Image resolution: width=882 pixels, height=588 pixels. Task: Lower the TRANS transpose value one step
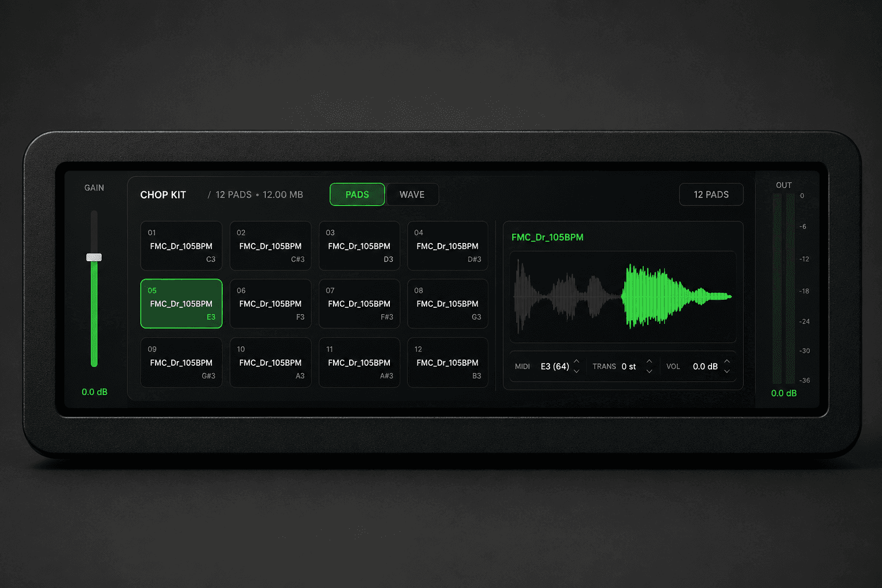pyautogui.click(x=649, y=371)
